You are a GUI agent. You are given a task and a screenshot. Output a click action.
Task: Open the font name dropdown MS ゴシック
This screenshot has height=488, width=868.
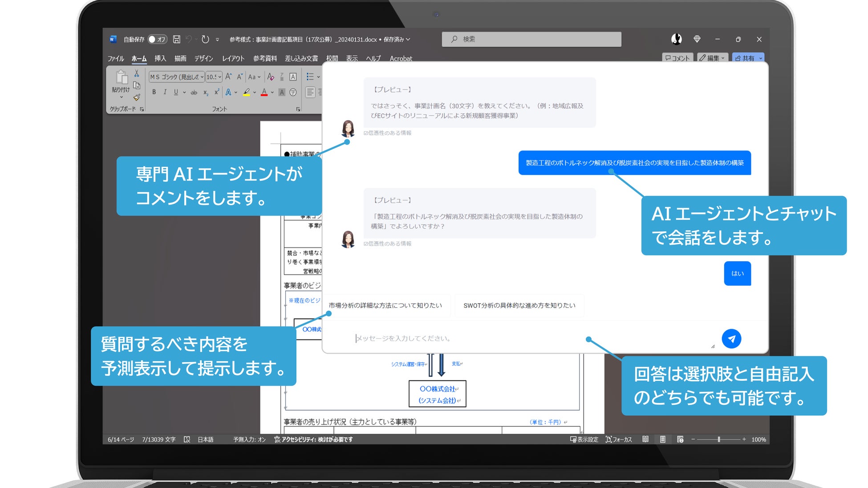[x=202, y=77]
